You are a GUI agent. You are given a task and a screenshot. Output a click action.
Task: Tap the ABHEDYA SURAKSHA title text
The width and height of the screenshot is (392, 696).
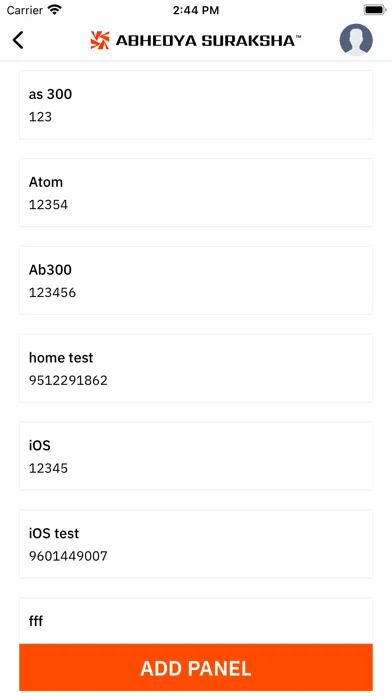coord(208,41)
